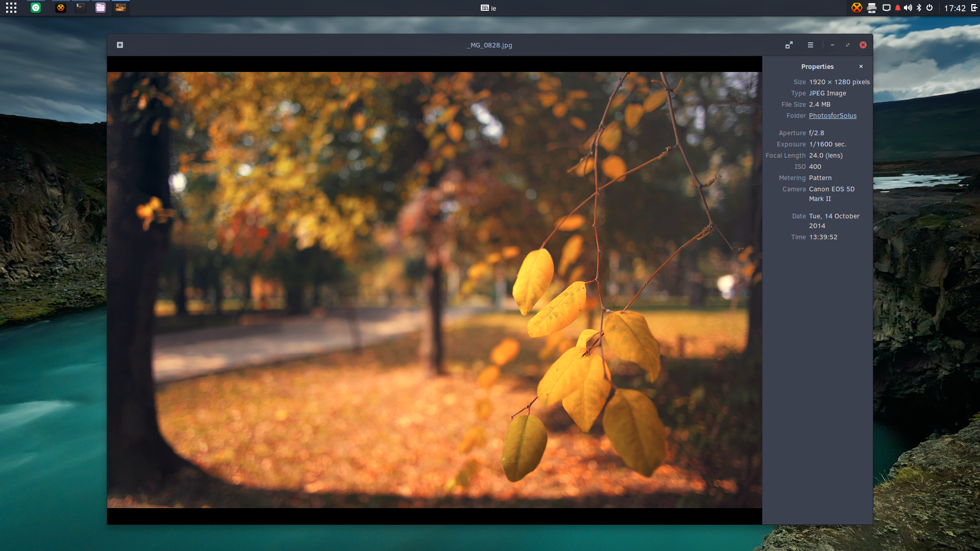Click the orange X hexagon tray icon
Viewport: 980px width, 551px height.
pos(857,8)
